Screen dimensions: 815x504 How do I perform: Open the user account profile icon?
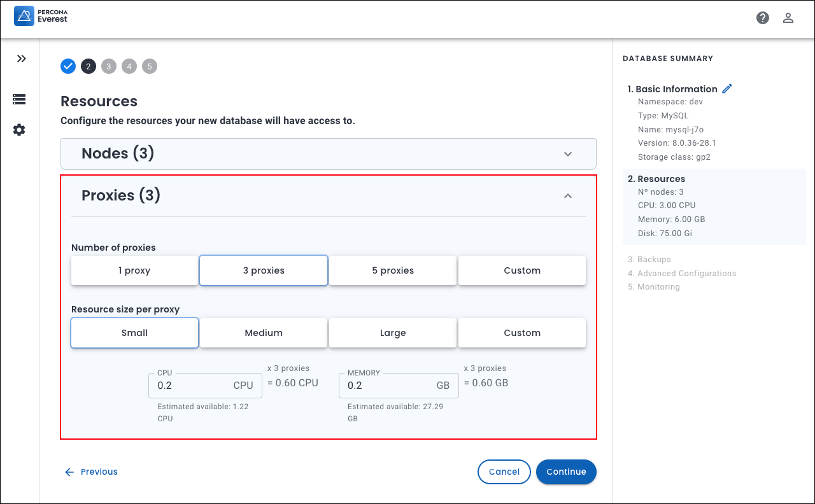[788, 18]
